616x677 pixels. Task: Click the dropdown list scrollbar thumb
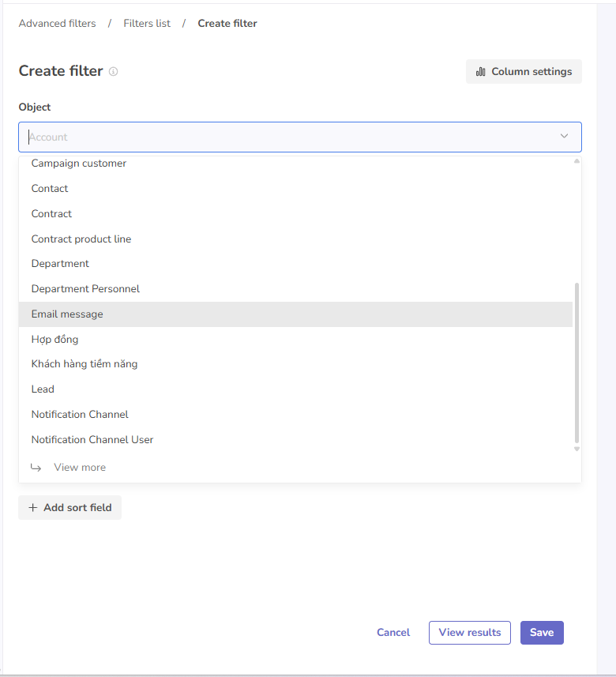(577, 363)
